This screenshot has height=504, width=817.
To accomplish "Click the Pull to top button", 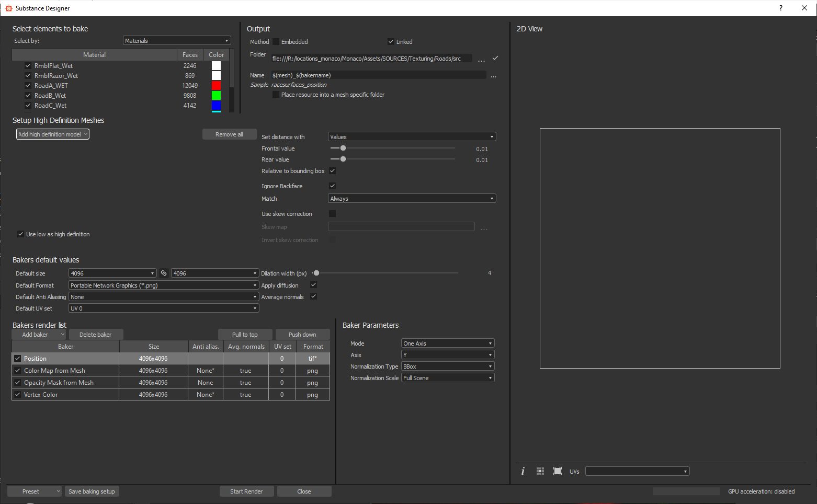I will click(245, 335).
